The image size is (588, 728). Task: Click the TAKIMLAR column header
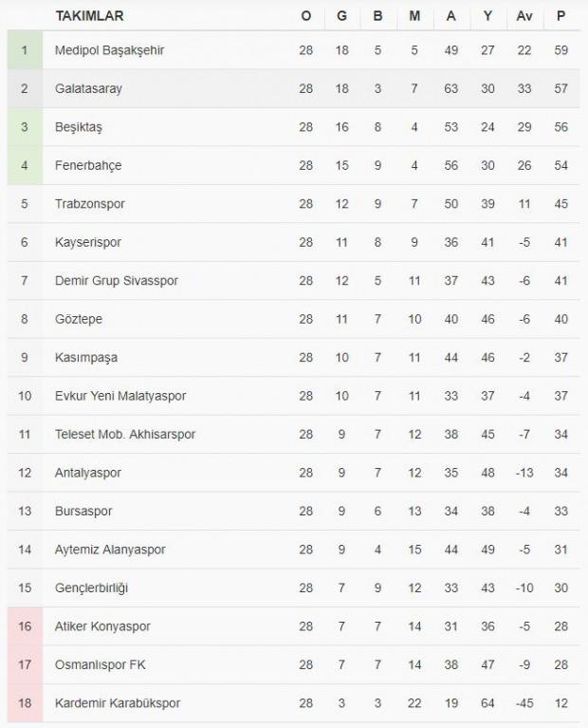(89, 16)
